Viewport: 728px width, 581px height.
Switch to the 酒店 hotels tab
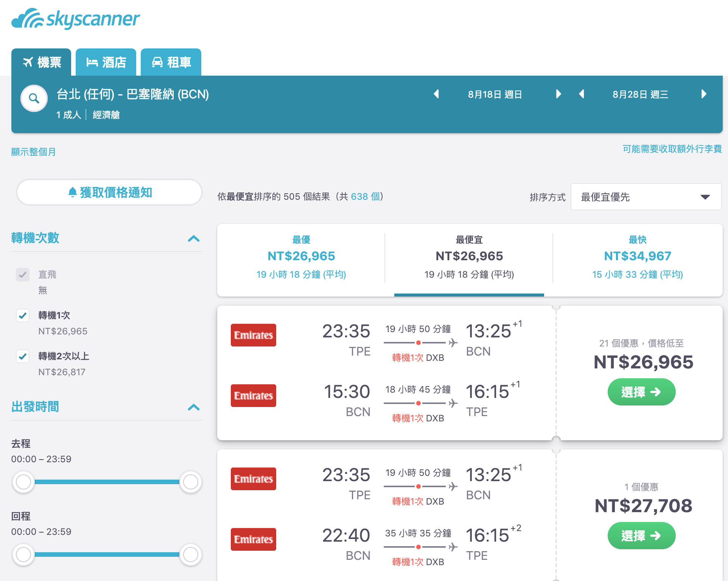[x=106, y=62]
